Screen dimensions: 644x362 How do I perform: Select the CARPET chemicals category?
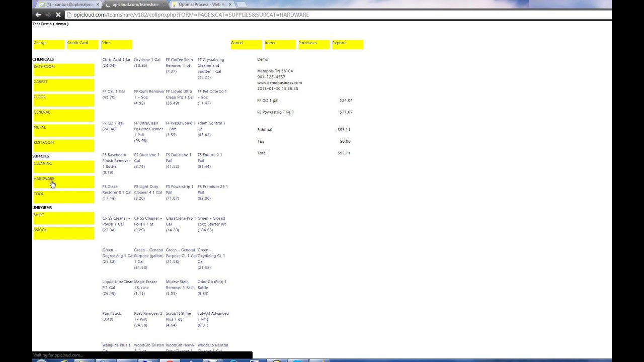(63, 84)
